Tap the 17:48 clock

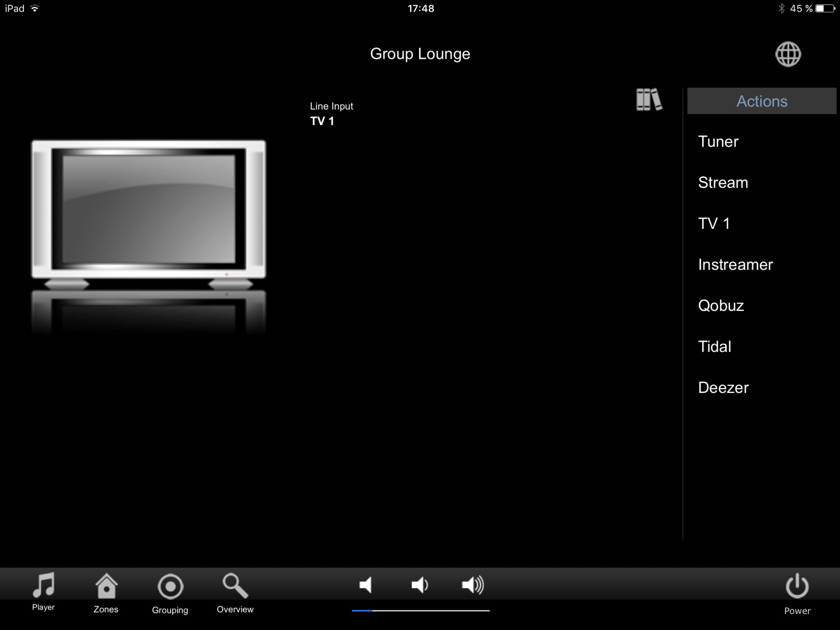(x=421, y=8)
